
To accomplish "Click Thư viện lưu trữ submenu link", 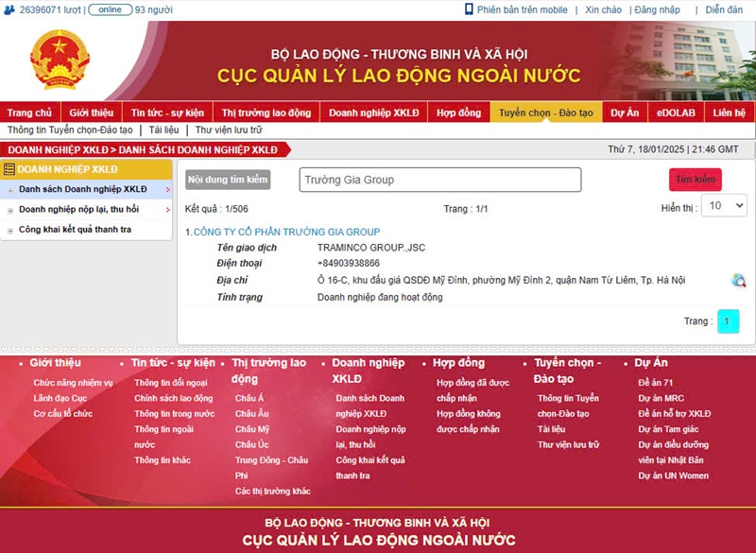I will (229, 130).
